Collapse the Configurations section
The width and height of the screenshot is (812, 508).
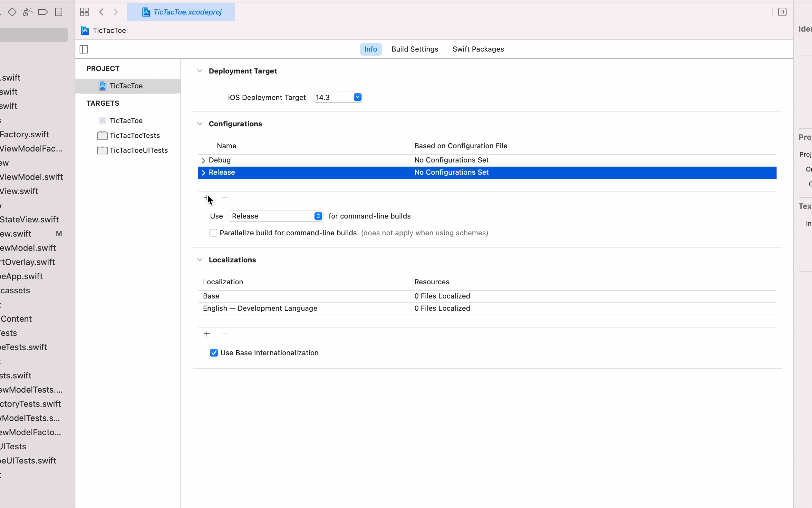click(x=200, y=124)
